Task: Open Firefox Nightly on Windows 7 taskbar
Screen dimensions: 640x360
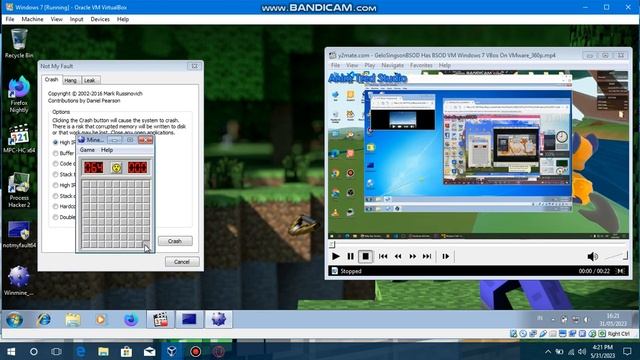Action: coord(131,320)
